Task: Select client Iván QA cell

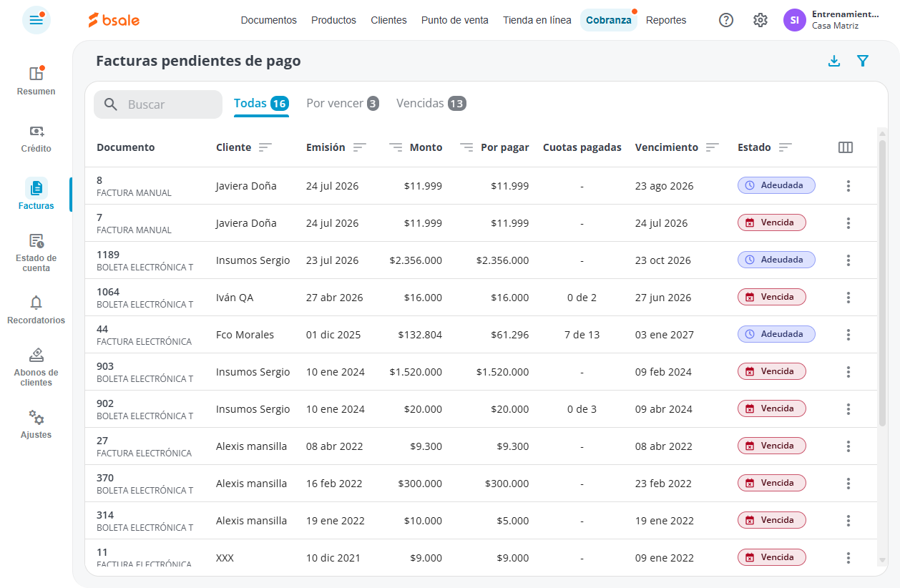Action: (235, 298)
